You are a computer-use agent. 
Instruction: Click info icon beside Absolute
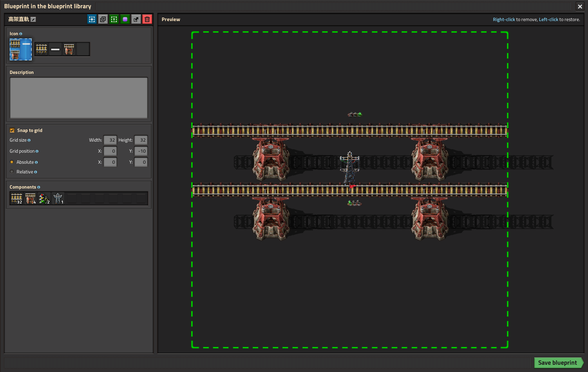point(36,162)
